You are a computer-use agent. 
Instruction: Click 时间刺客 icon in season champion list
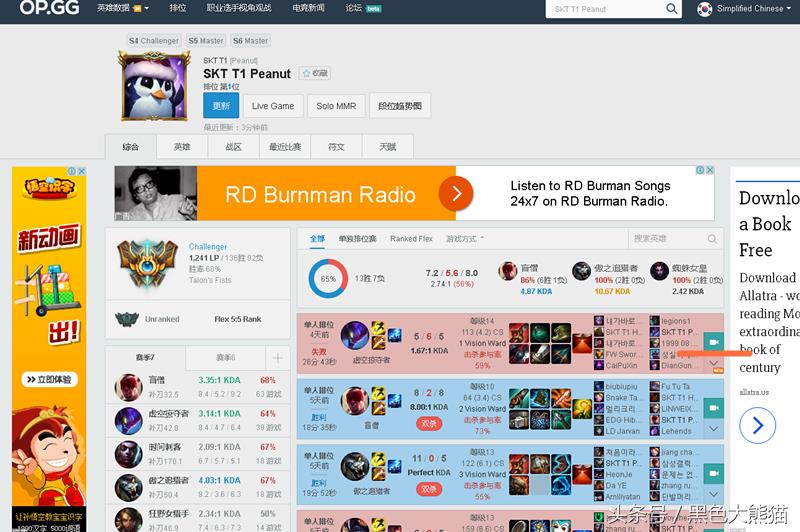129,454
